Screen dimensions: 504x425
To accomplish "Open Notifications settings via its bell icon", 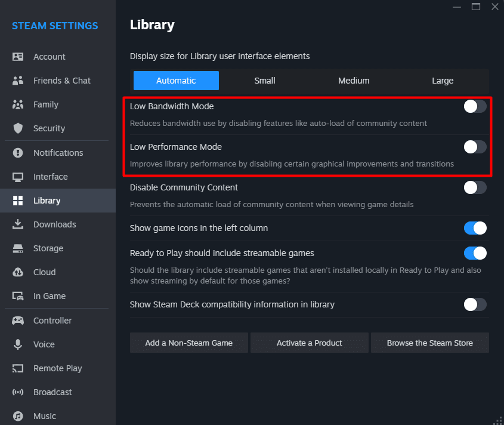I will coord(18,153).
